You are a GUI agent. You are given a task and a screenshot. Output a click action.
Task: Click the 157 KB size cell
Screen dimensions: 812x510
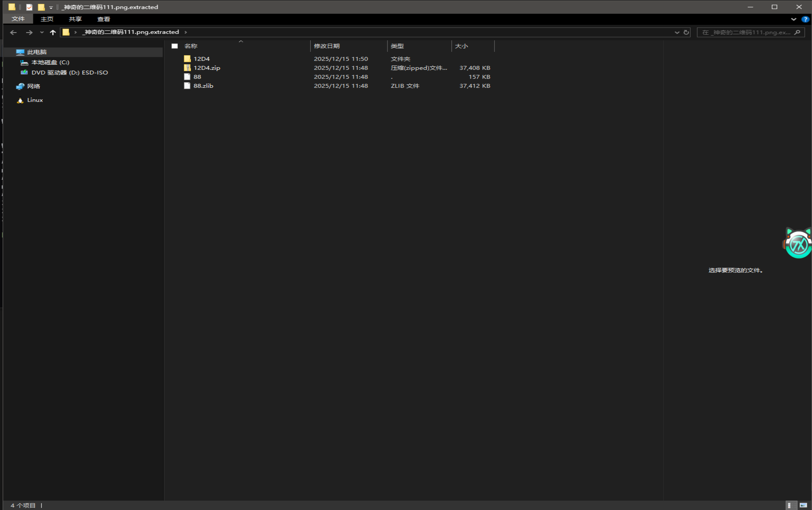click(479, 77)
